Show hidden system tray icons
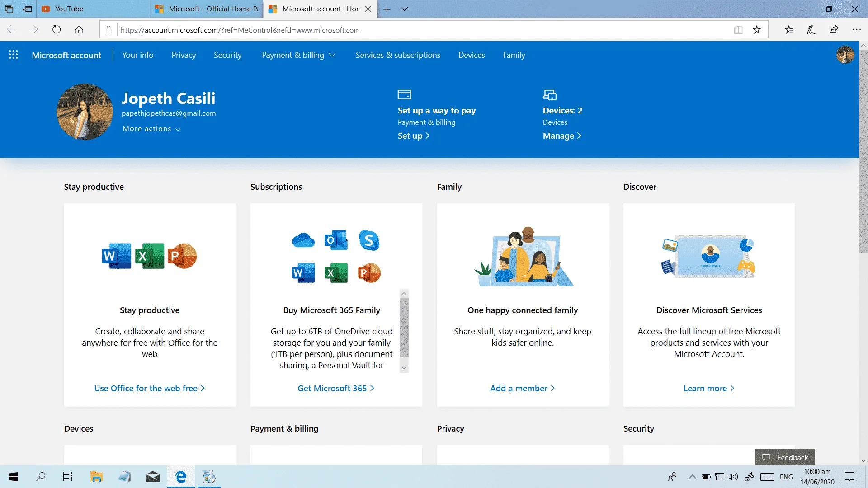The height and width of the screenshot is (488, 868). pos(692,477)
